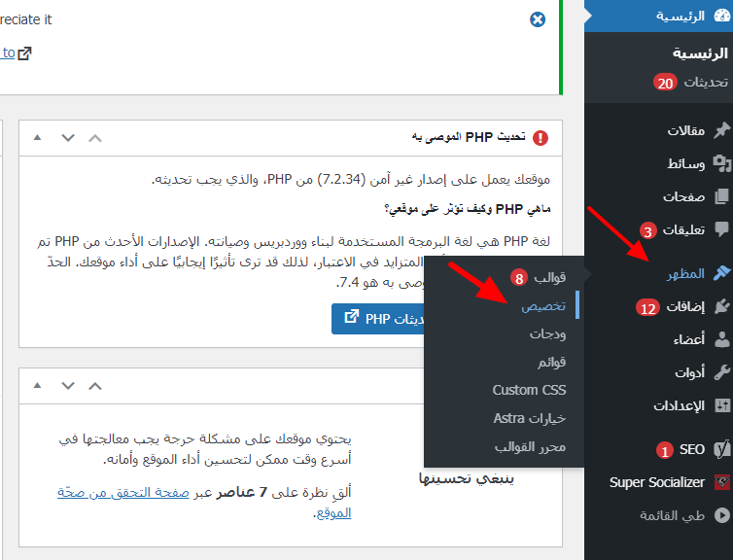Open Super Socializer menu item
The width and height of the screenshot is (733, 560).
(x=659, y=482)
